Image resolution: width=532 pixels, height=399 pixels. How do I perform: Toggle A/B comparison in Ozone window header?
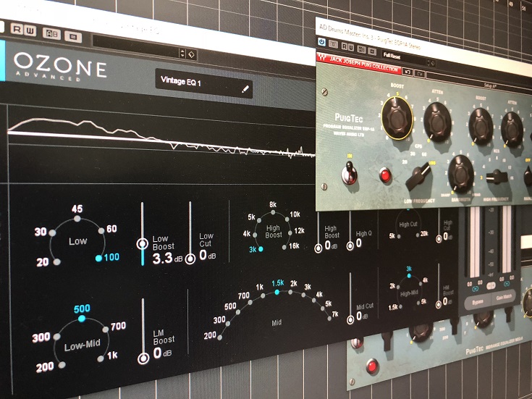pos(51,33)
